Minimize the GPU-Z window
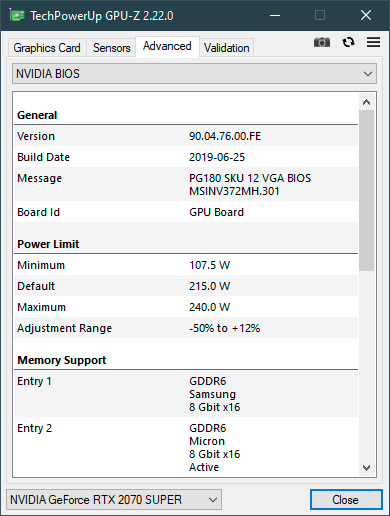Screen dimensions: 390x516 pyautogui.click(x=275, y=15)
